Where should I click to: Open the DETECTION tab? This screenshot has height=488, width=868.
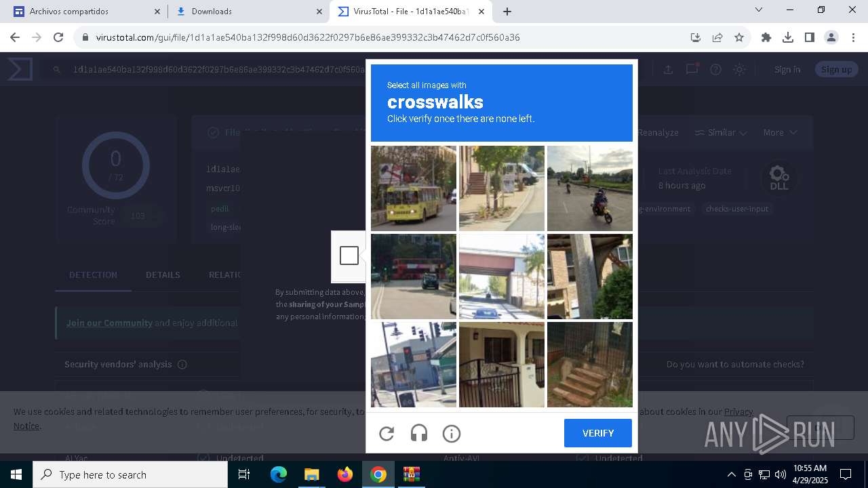click(93, 274)
